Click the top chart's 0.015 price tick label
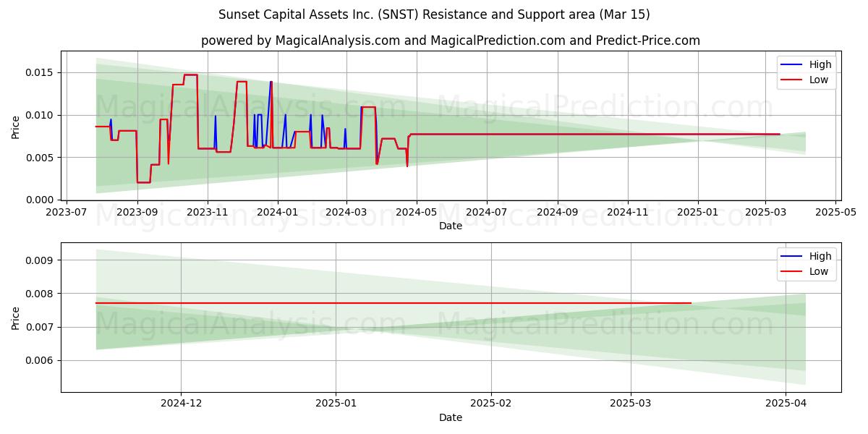 click(41, 72)
